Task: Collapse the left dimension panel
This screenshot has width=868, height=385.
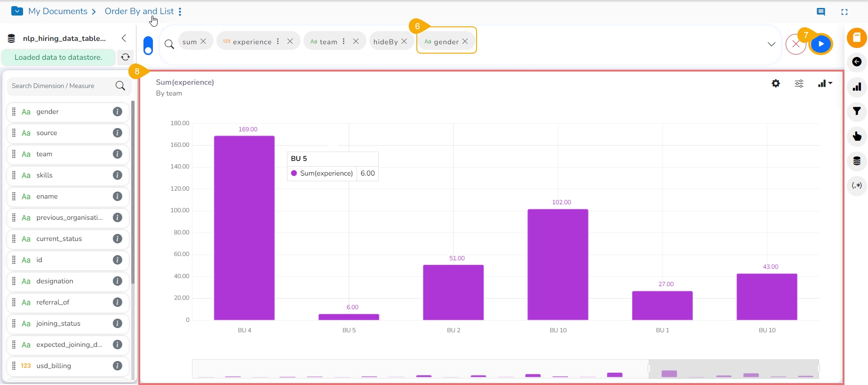Action: 124,38
